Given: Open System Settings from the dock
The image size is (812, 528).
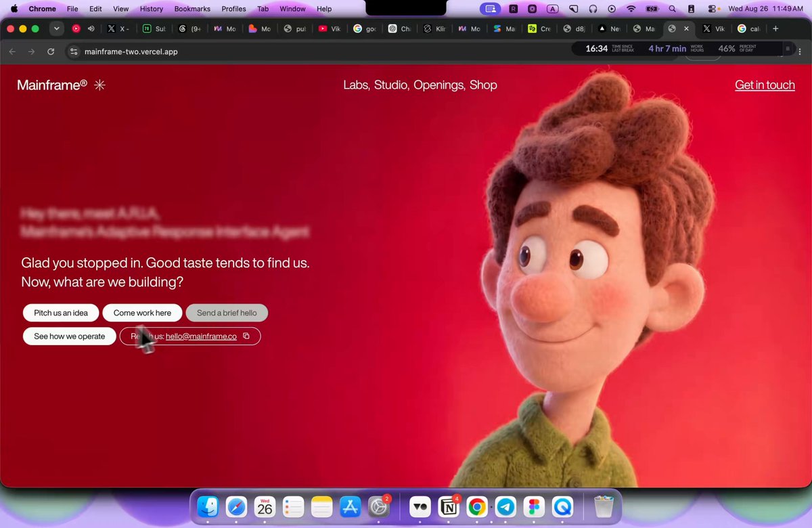Looking at the screenshot, I should (378, 506).
